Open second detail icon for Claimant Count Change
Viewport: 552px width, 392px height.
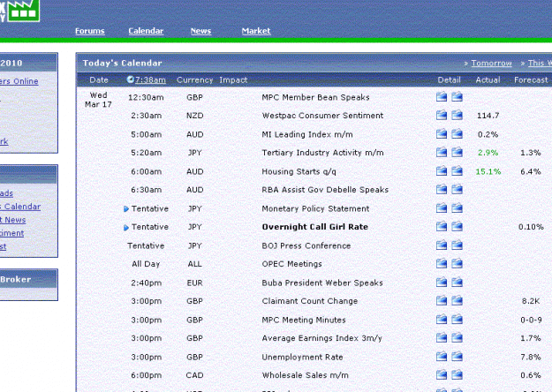[x=457, y=300]
